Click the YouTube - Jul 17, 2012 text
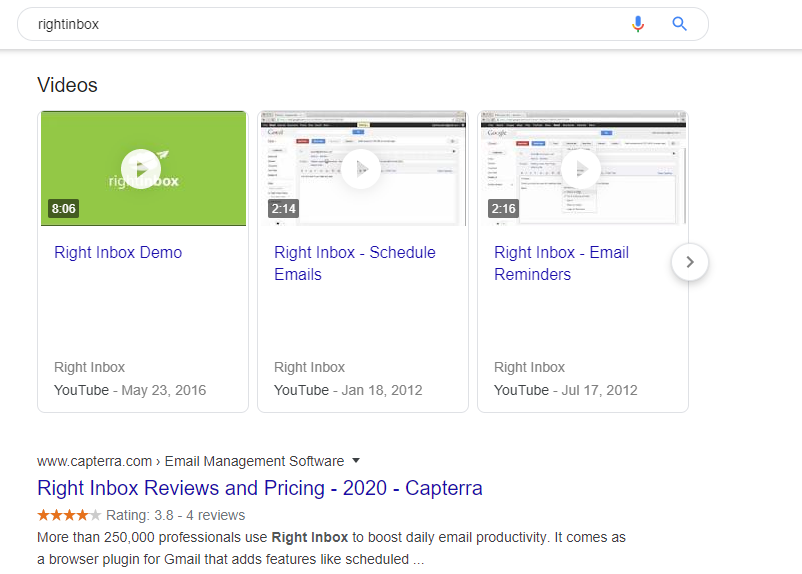Image resolution: width=802 pixels, height=574 pixels. [566, 390]
